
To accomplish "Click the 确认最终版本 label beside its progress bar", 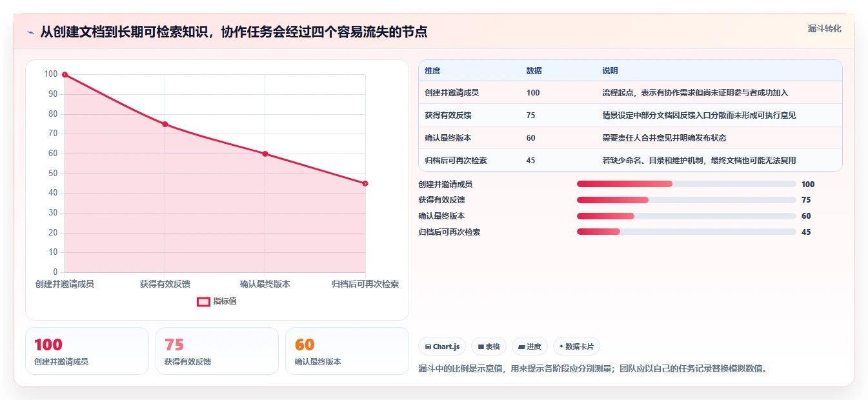I will point(441,216).
